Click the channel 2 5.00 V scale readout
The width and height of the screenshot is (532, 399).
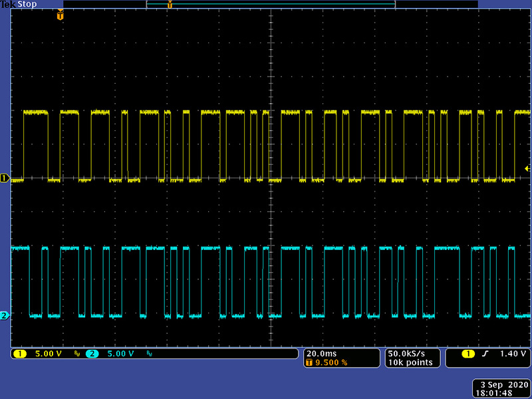[120, 354]
